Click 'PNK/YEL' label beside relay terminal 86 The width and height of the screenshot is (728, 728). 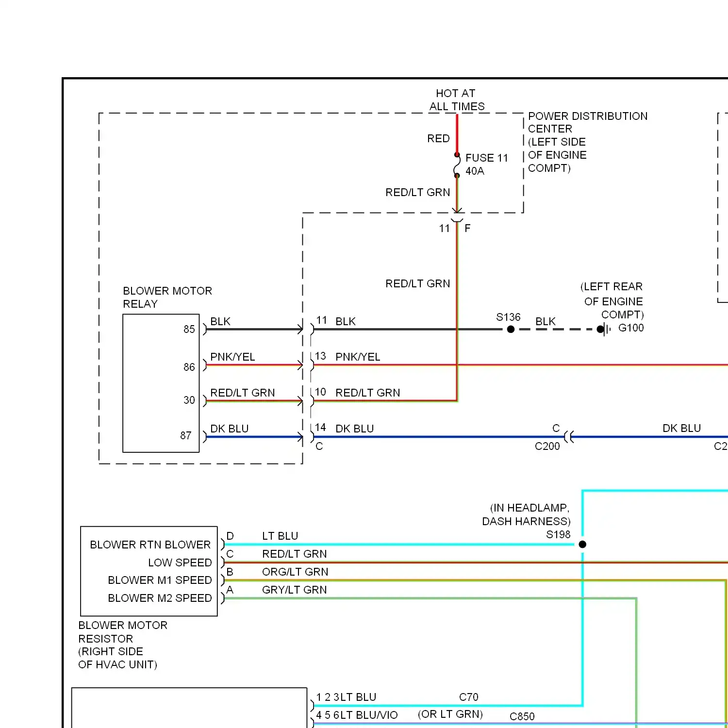(232, 357)
